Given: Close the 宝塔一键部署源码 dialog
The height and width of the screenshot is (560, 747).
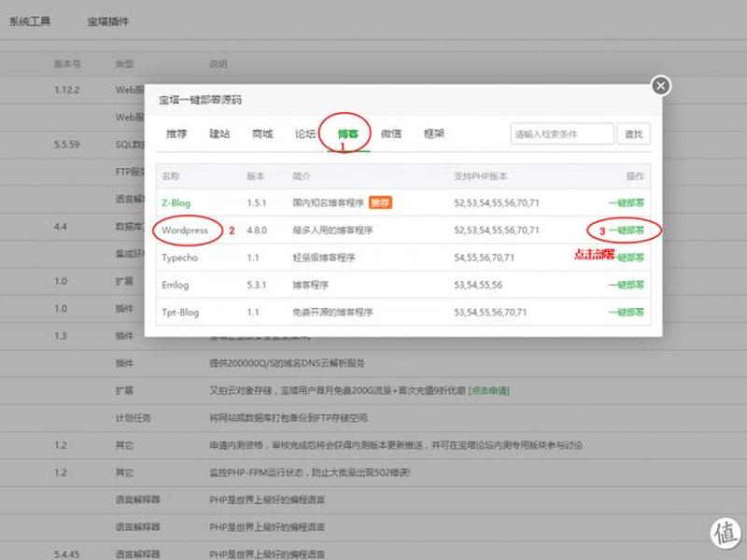Looking at the screenshot, I should coord(661,86).
